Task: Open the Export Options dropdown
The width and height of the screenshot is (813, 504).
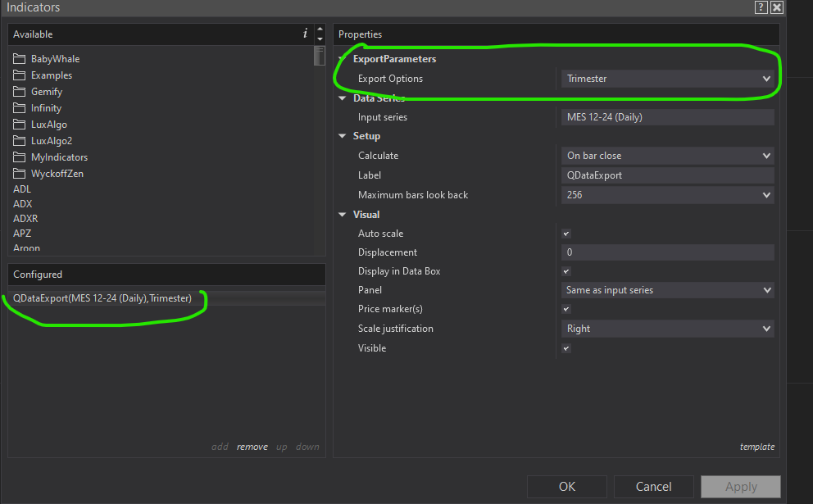Action: (x=667, y=79)
